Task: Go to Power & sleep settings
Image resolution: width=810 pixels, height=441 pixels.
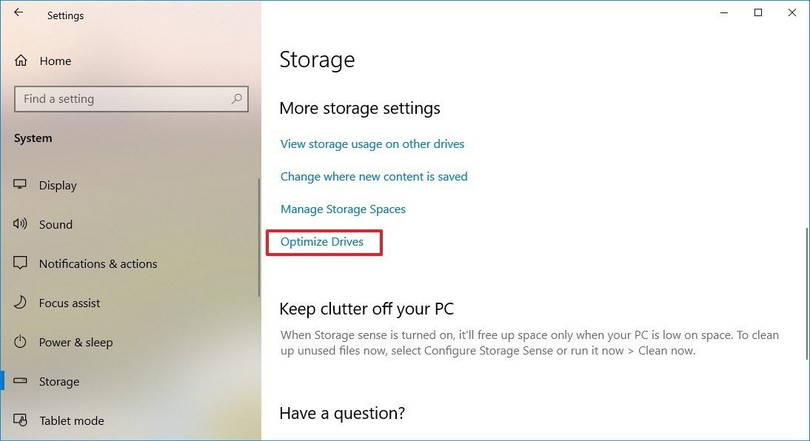Action: pos(75,342)
